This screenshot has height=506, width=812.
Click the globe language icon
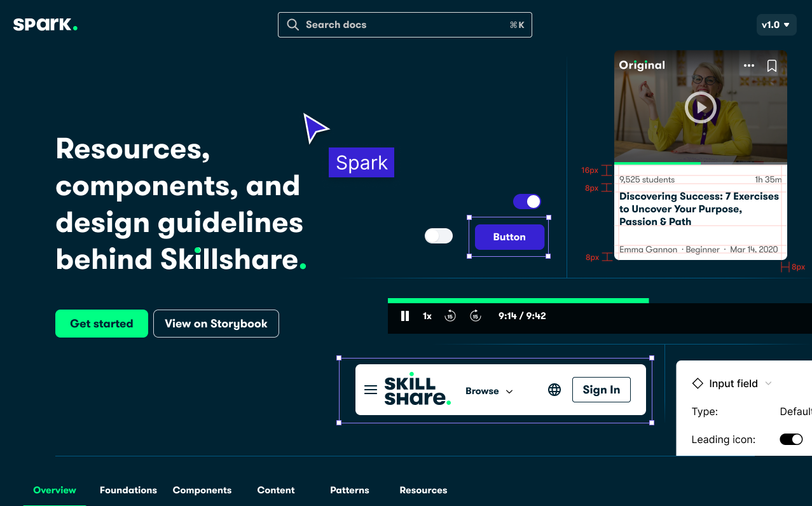(x=554, y=390)
